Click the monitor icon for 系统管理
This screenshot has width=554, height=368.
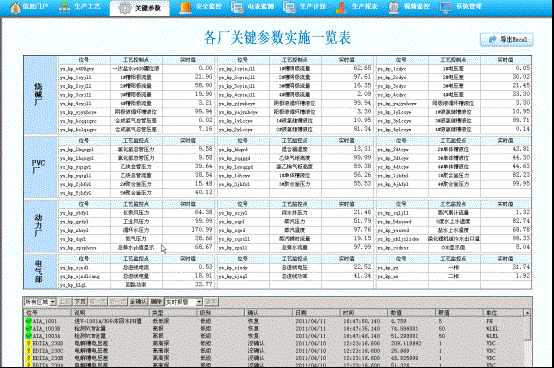(x=446, y=7)
